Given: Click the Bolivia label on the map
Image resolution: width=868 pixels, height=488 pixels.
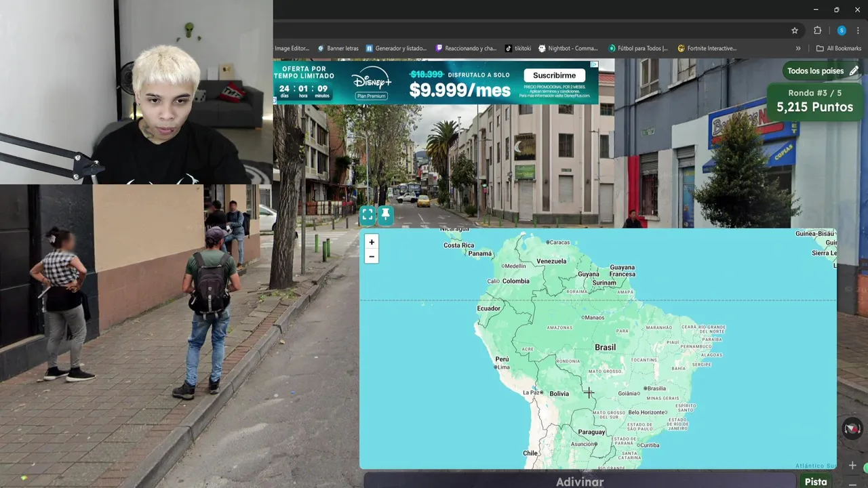Looking at the screenshot, I should [x=559, y=393].
